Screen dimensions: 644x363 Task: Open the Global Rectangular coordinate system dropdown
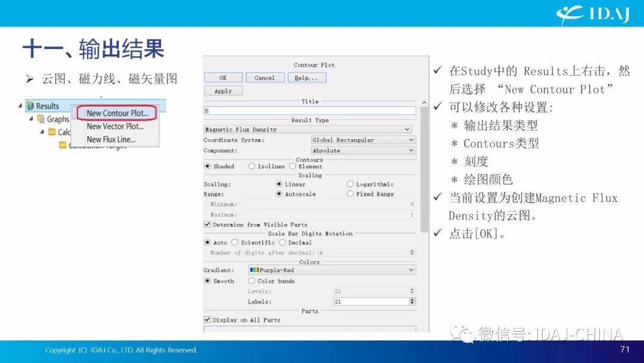click(364, 140)
